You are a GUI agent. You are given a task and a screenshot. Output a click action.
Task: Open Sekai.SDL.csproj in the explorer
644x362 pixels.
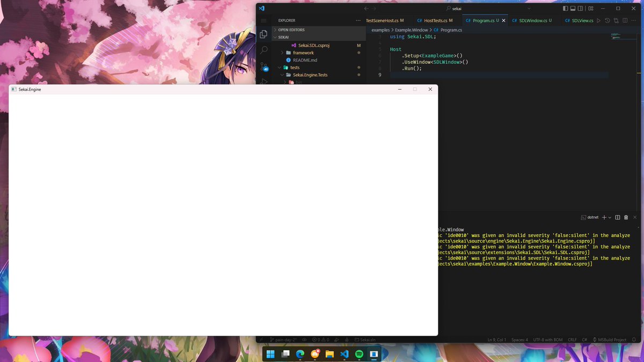319,45
